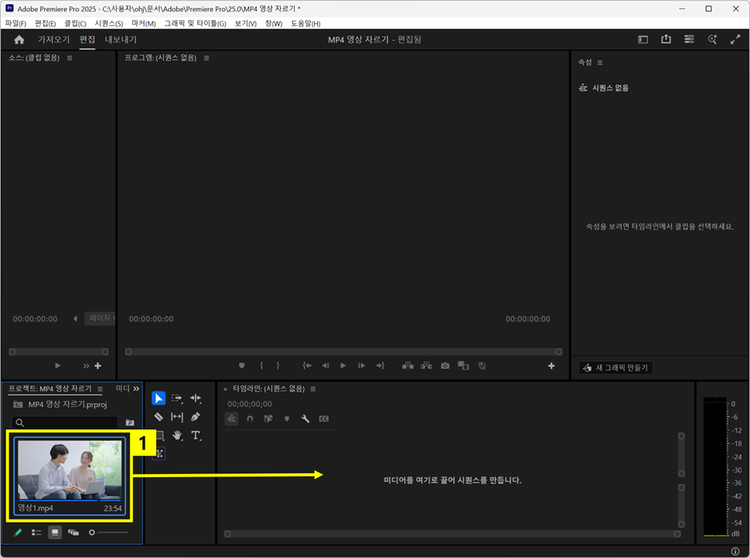This screenshot has width=750, height=558.
Task: Open Source panel menu
Action: coord(69,58)
